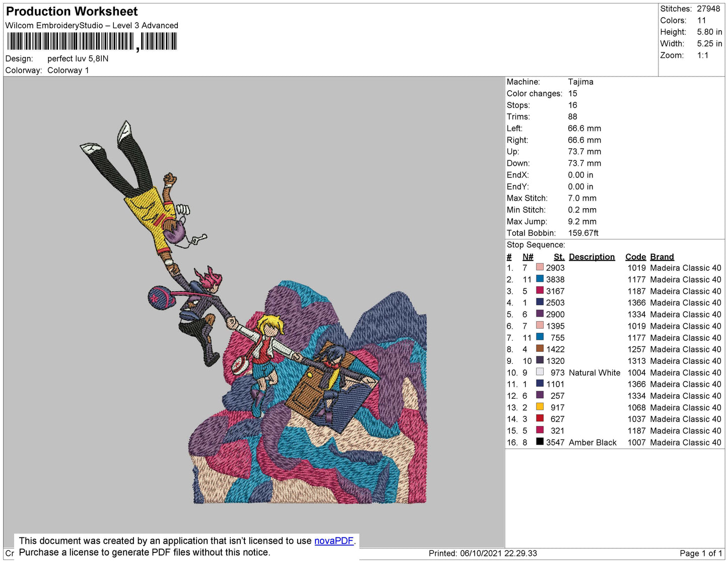Click the red swatch beside 627 stitches

click(x=540, y=418)
